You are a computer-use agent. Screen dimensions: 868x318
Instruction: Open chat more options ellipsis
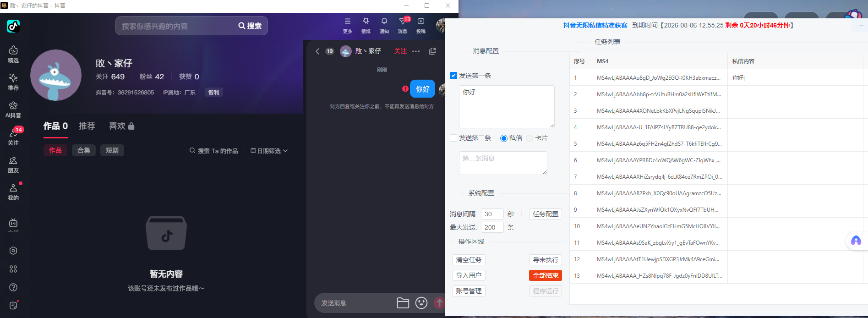tap(416, 51)
